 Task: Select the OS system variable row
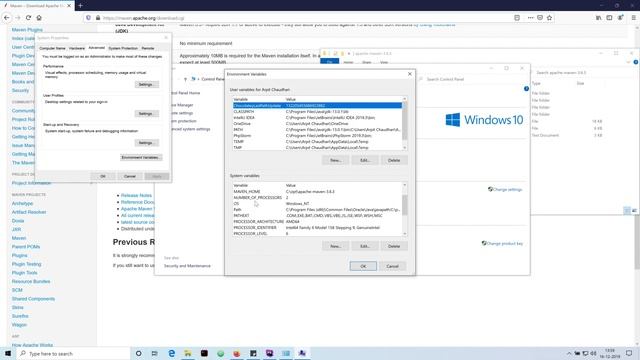coord(317,203)
